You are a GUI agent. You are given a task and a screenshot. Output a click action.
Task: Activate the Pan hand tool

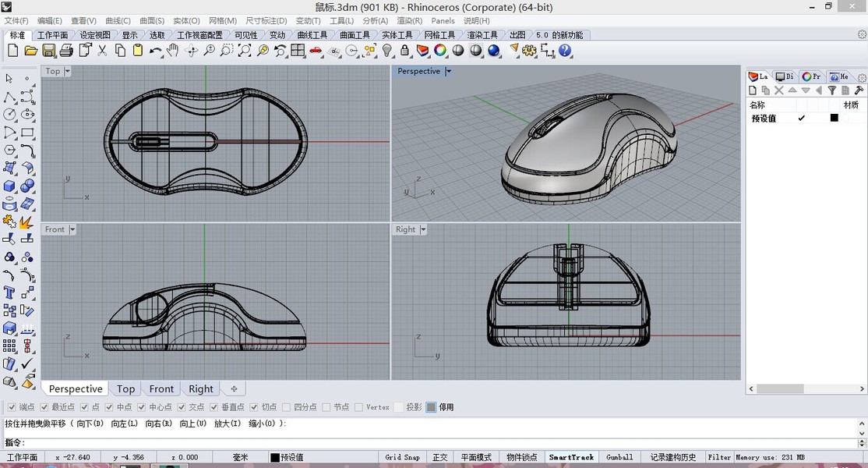pyautogui.click(x=173, y=51)
